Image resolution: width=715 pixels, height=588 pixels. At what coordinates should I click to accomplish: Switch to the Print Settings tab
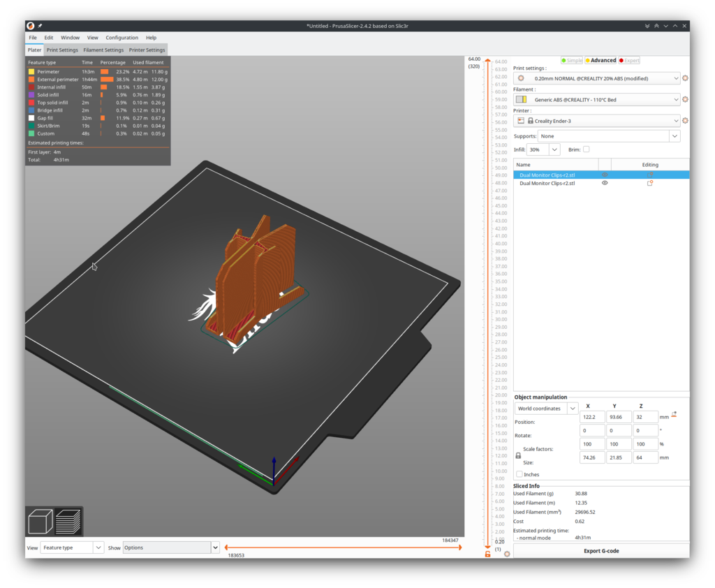pyautogui.click(x=62, y=50)
